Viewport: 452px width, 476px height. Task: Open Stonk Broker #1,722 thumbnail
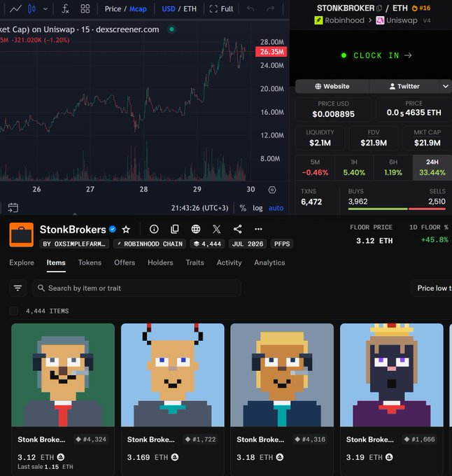[x=173, y=375]
